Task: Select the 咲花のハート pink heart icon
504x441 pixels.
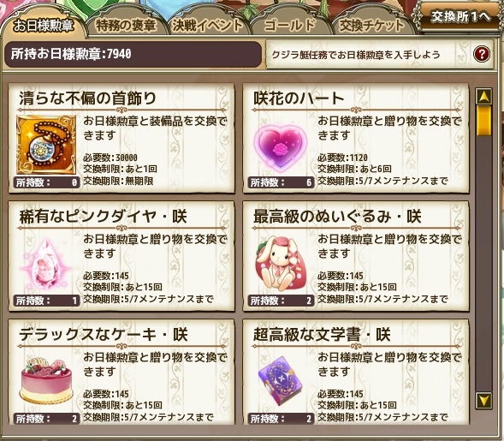Action: click(x=281, y=147)
